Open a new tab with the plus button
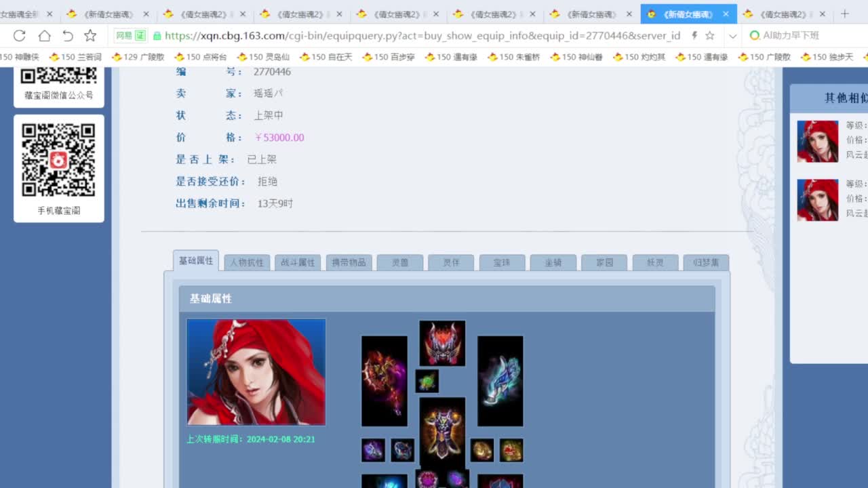868x488 pixels. click(845, 14)
